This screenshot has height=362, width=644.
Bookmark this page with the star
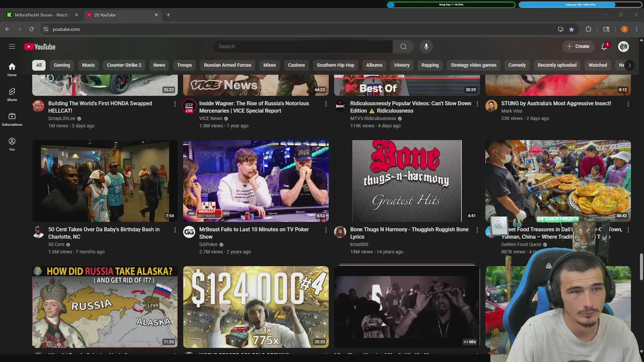pyautogui.click(x=572, y=29)
